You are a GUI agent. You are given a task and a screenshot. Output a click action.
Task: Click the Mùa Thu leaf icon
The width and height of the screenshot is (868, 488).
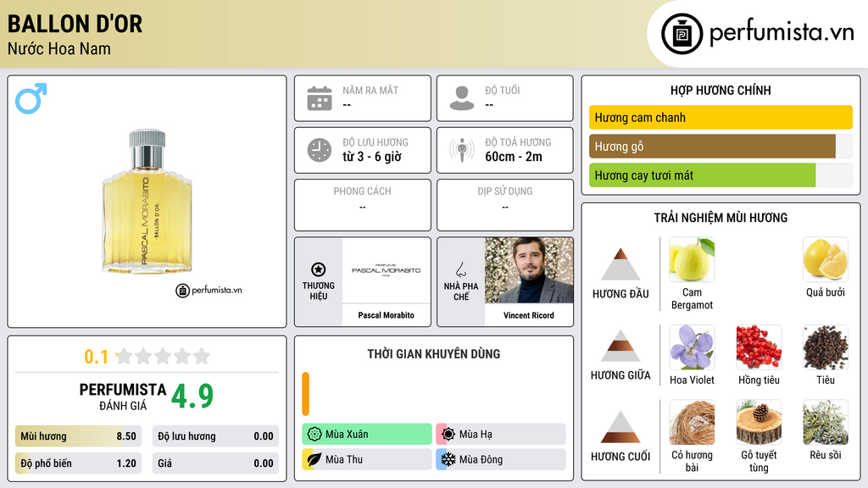coord(314,459)
